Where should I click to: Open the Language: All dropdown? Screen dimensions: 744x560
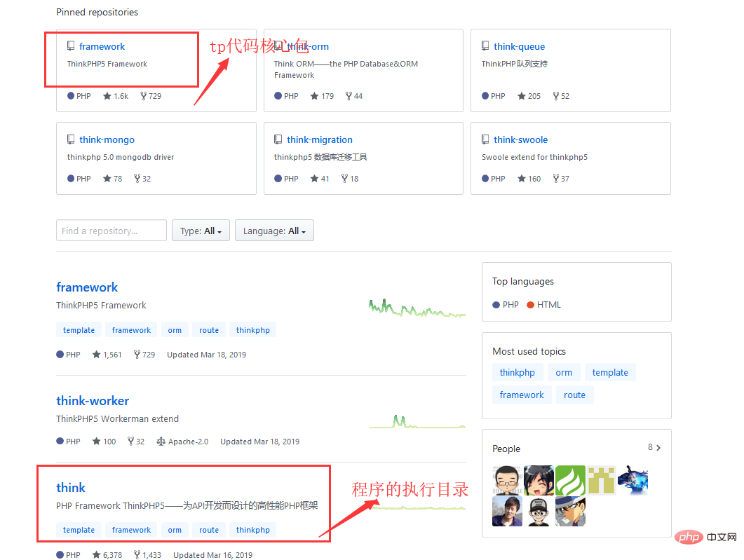tap(274, 231)
